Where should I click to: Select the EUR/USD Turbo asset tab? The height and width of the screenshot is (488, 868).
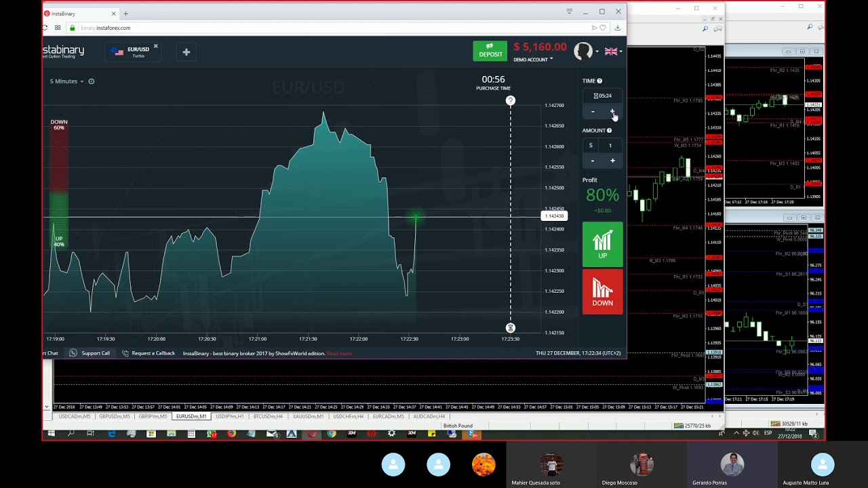click(x=134, y=52)
